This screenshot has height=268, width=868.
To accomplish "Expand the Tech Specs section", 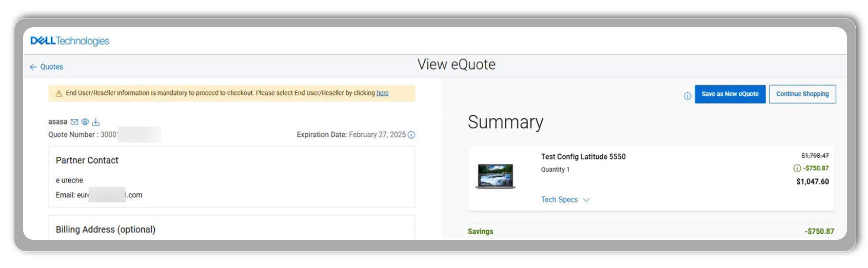I will (559, 200).
